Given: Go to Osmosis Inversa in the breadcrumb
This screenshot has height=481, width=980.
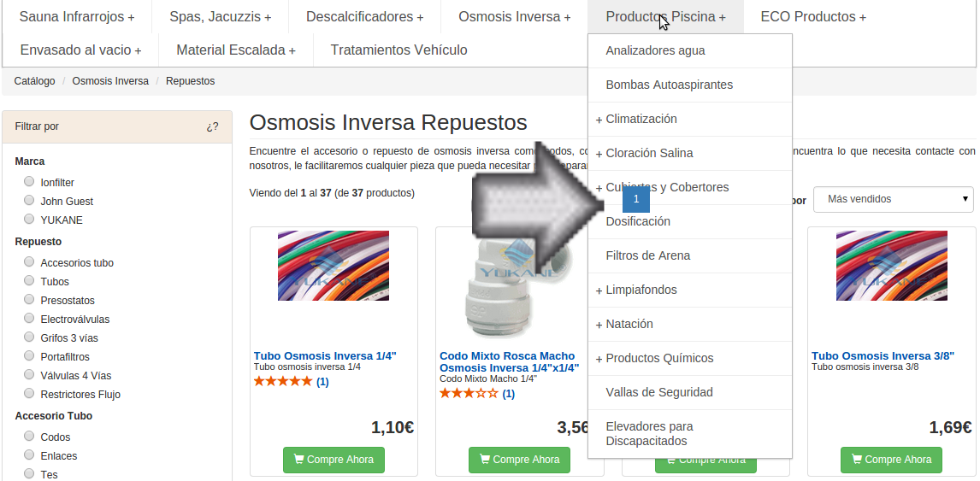Looking at the screenshot, I should [110, 81].
